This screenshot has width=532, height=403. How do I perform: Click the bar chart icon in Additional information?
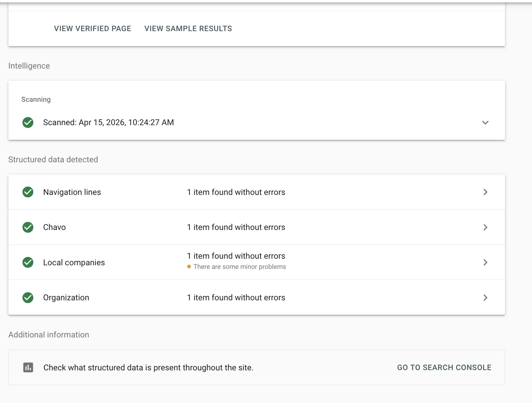[x=28, y=367]
